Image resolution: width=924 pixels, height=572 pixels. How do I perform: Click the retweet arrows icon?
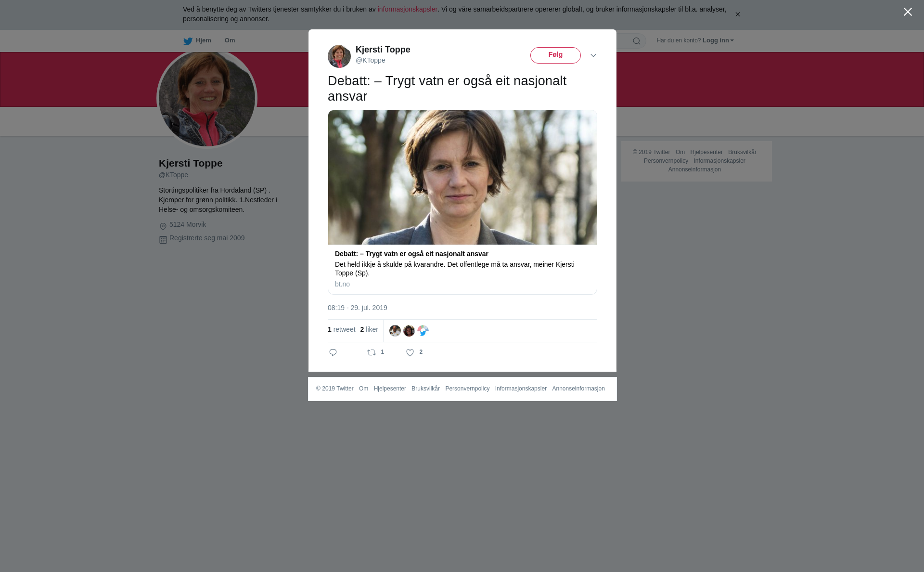click(372, 352)
